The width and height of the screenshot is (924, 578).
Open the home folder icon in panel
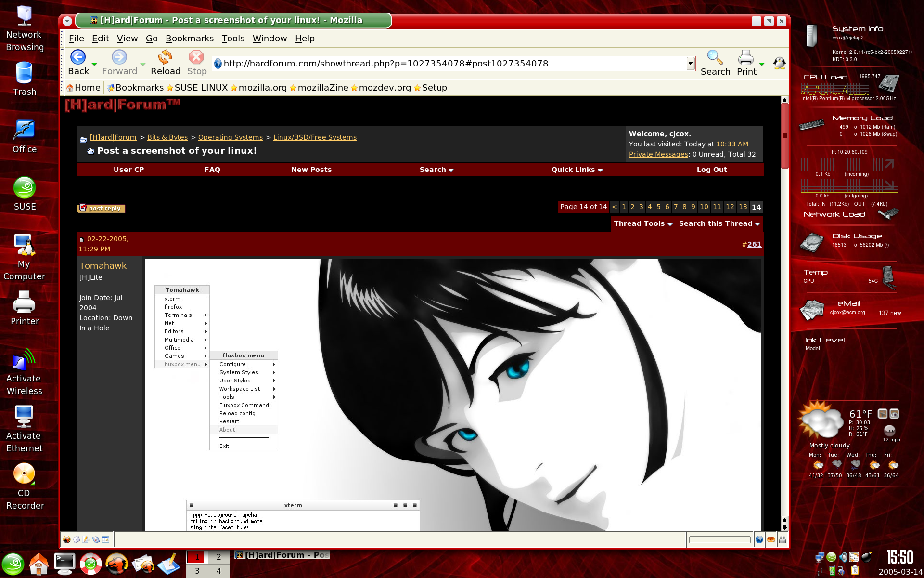click(39, 564)
